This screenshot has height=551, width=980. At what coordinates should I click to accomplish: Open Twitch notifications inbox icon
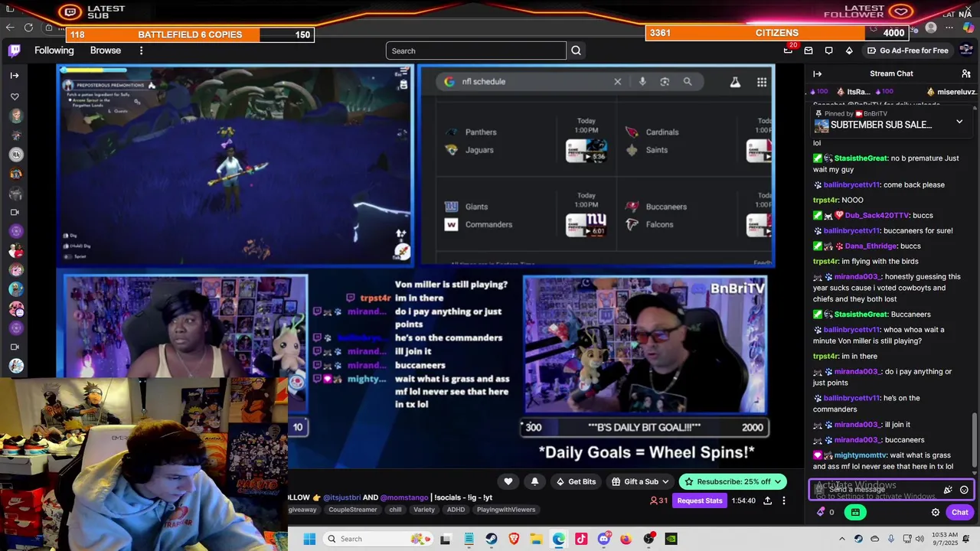coord(808,51)
